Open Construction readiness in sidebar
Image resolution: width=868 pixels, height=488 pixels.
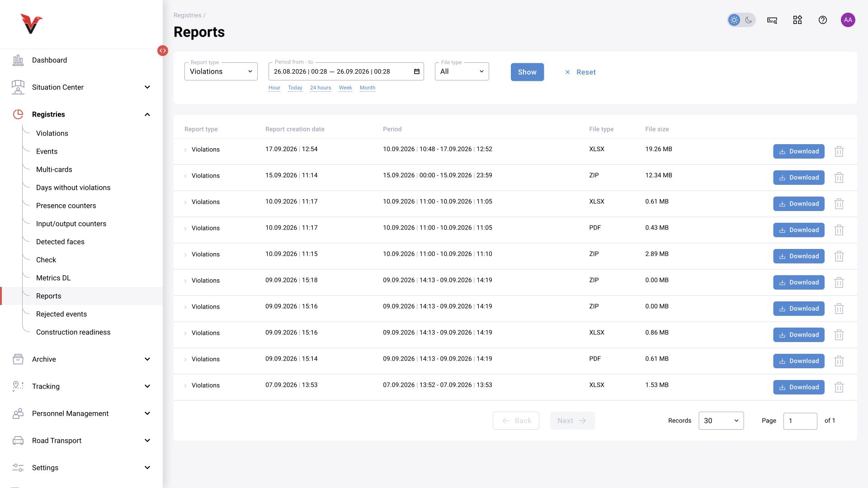(x=73, y=332)
